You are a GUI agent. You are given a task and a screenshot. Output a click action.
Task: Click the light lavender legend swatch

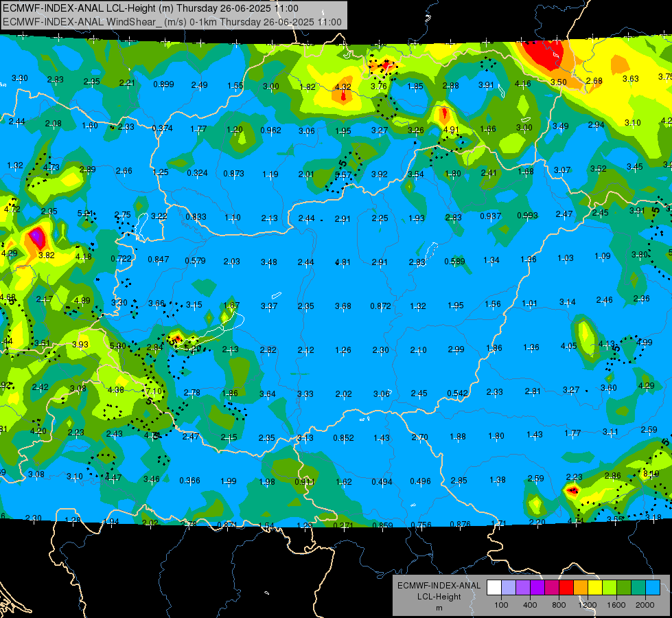[509, 588]
